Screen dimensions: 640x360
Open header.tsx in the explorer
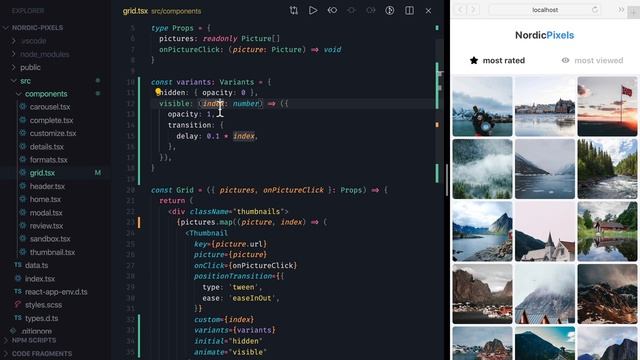(x=47, y=186)
